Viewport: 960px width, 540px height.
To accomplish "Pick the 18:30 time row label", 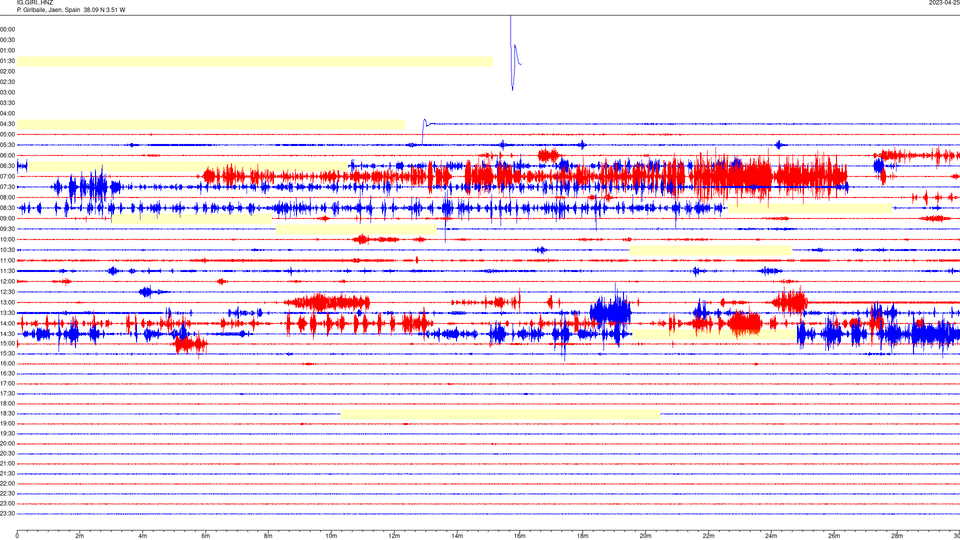I will 8,414.
